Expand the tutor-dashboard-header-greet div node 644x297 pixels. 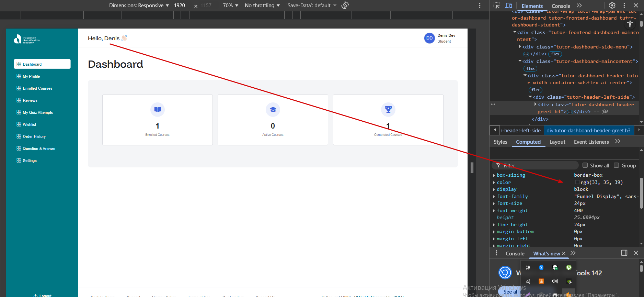click(536, 104)
